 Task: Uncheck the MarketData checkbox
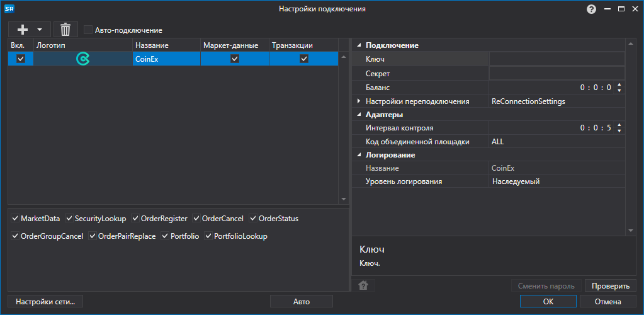tap(15, 219)
